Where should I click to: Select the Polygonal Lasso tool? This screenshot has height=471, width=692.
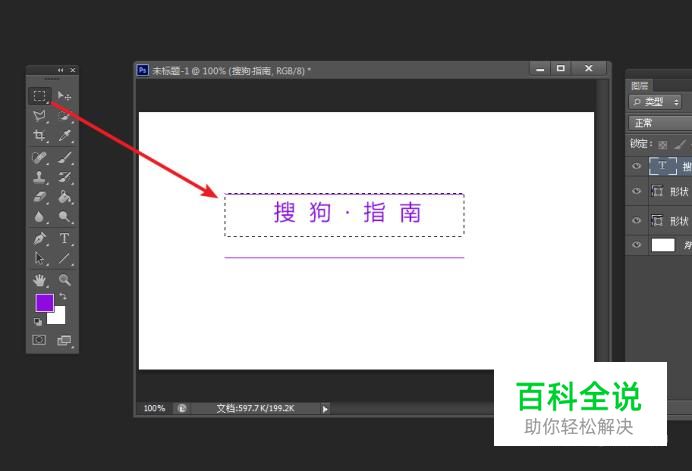pos(40,116)
